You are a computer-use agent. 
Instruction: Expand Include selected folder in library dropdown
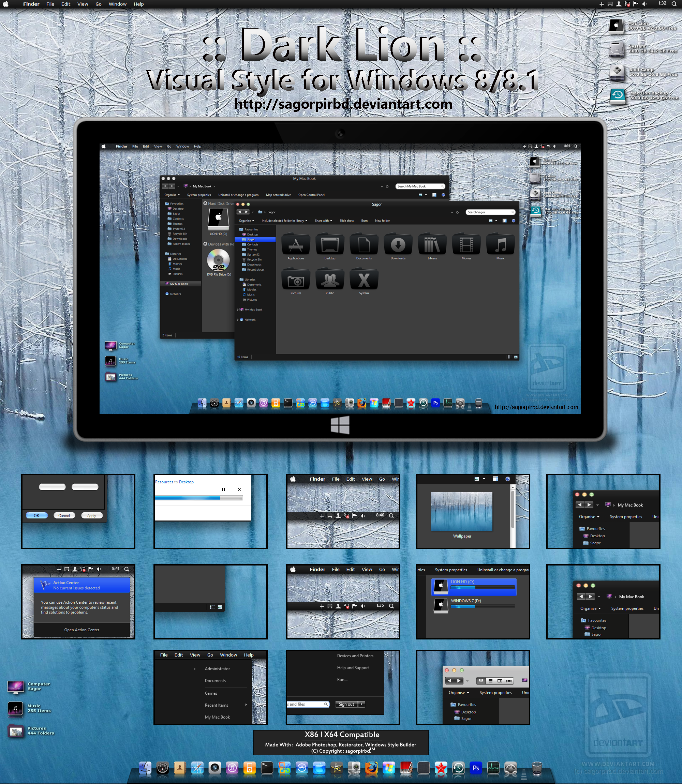pyautogui.click(x=284, y=221)
